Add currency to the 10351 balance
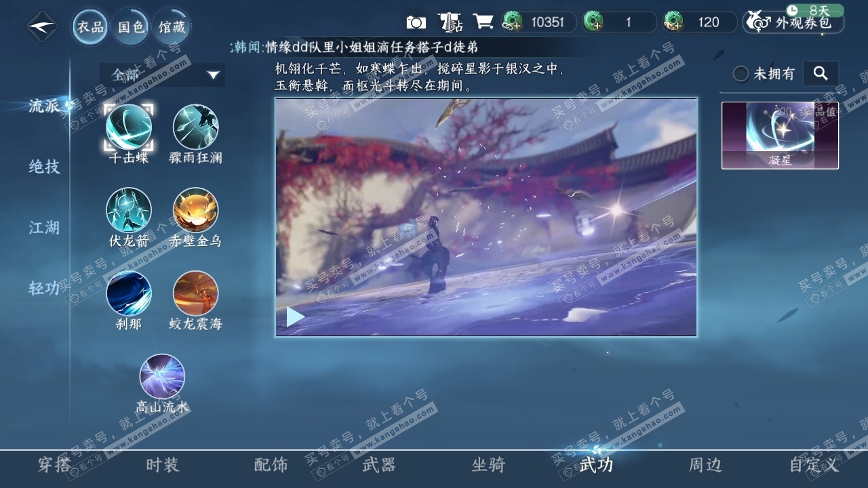Screen dimensions: 868x488 tap(512, 22)
